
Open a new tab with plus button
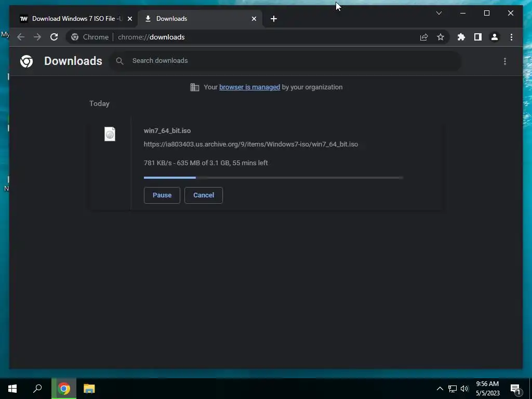274,19
